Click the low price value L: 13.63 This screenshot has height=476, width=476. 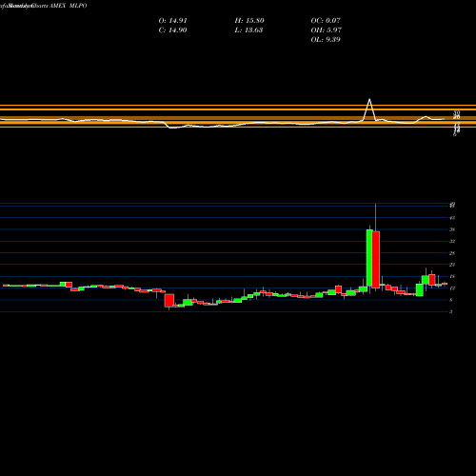[248, 30]
